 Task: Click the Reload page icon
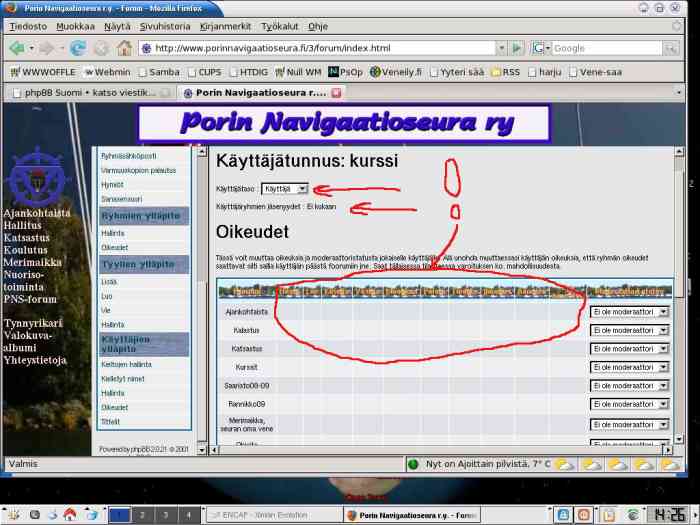point(77,47)
